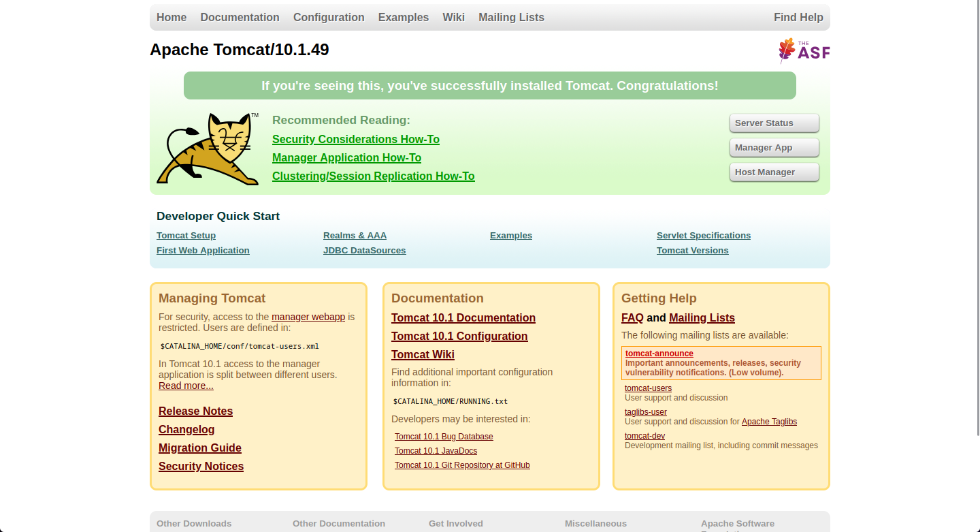Open Clustering/Session Replication How-To
980x532 pixels.
tap(373, 176)
